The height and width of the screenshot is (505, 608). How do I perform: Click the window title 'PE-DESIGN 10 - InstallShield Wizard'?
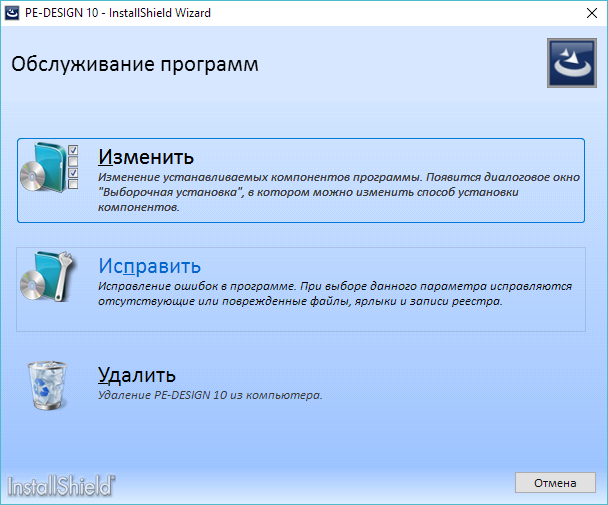point(118,13)
